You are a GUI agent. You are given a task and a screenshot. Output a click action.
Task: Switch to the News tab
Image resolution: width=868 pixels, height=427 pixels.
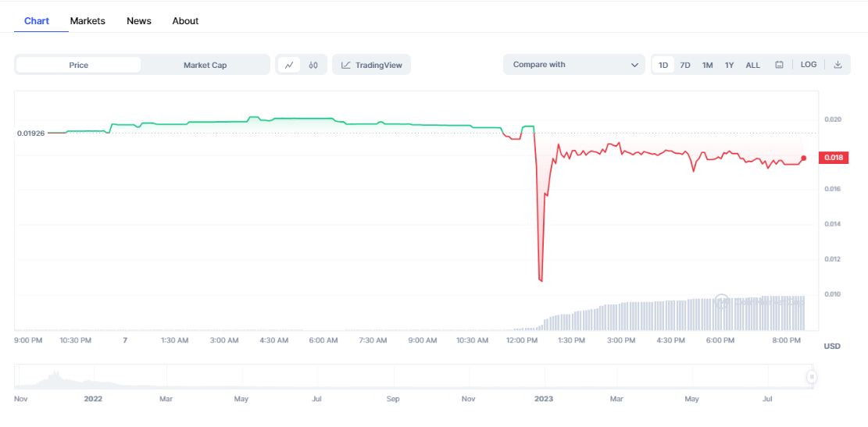pos(139,21)
